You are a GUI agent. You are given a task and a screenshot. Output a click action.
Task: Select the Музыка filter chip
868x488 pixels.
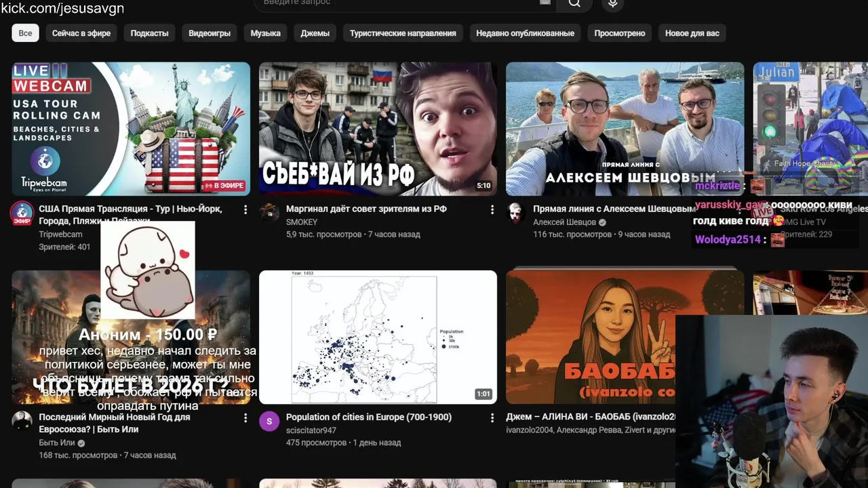tap(266, 33)
